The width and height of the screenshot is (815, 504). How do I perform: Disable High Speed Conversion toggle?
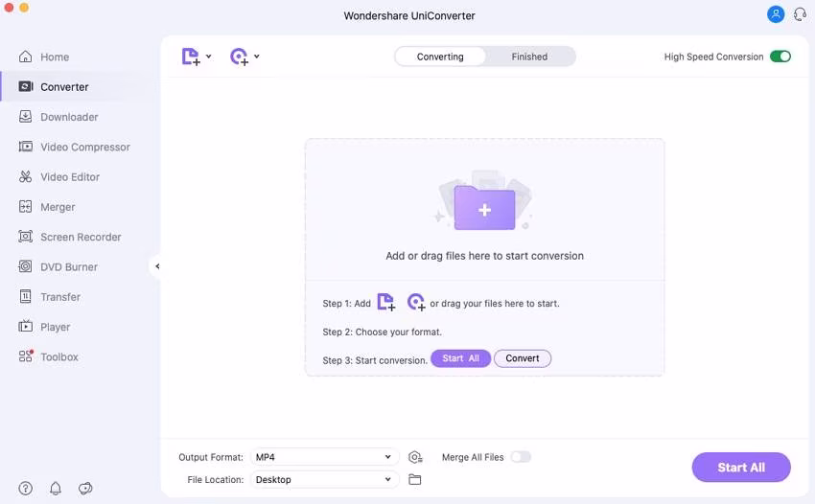780,57
